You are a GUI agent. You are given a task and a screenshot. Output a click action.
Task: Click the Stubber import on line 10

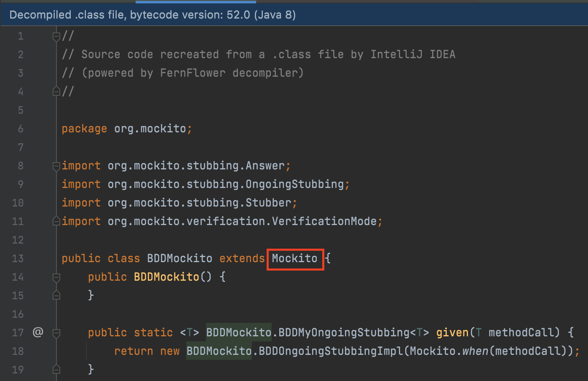(269, 203)
